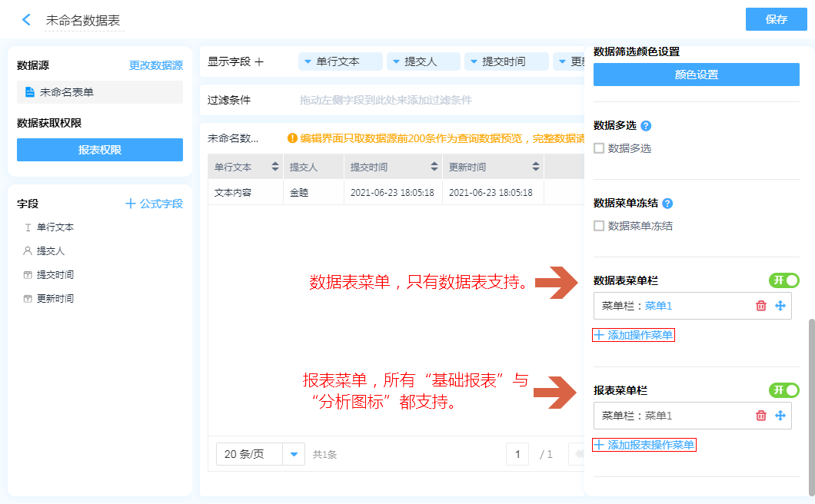Sort by 单行文本 column
The width and height of the screenshot is (815, 504).
pos(275,167)
